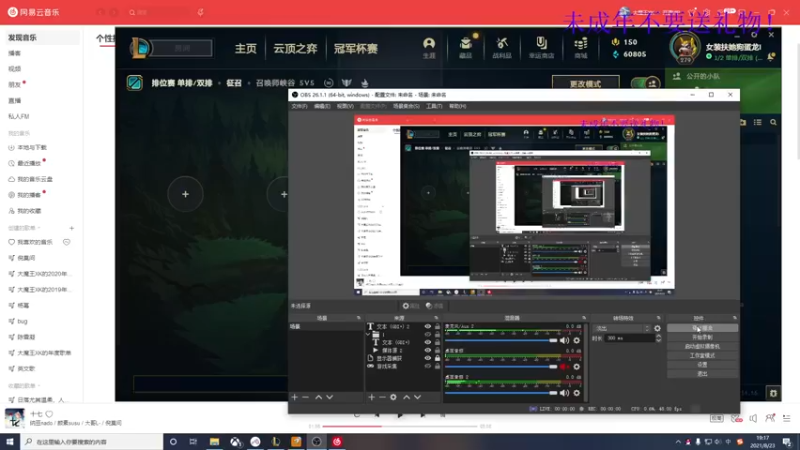Open the Tools menu in OBS
This screenshot has height=450, width=800.
click(x=434, y=106)
